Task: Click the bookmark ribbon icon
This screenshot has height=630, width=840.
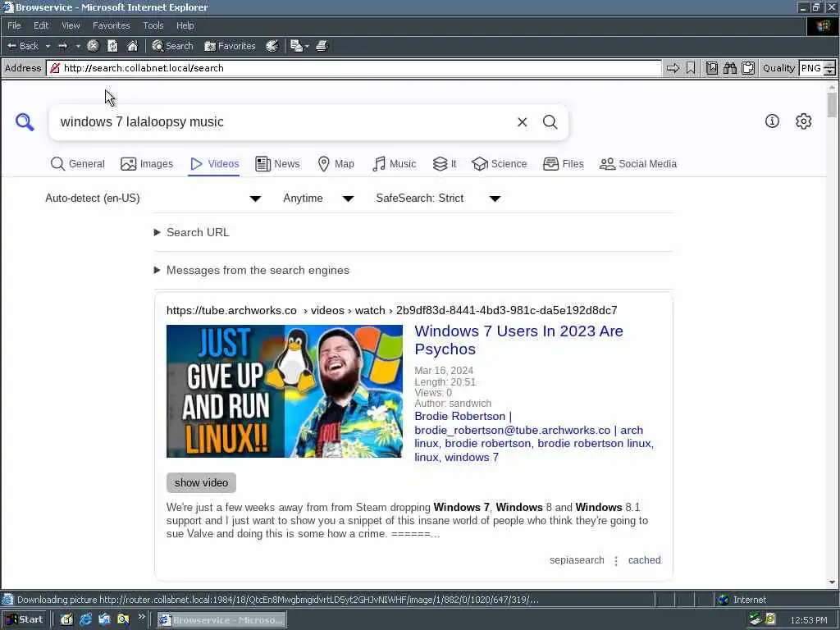Action: [x=691, y=68]
